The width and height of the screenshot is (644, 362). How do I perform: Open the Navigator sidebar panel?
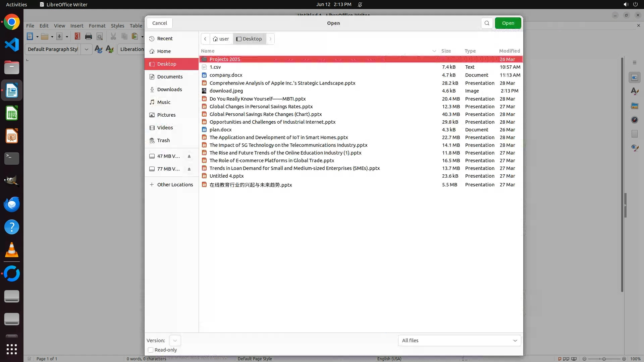634,120
